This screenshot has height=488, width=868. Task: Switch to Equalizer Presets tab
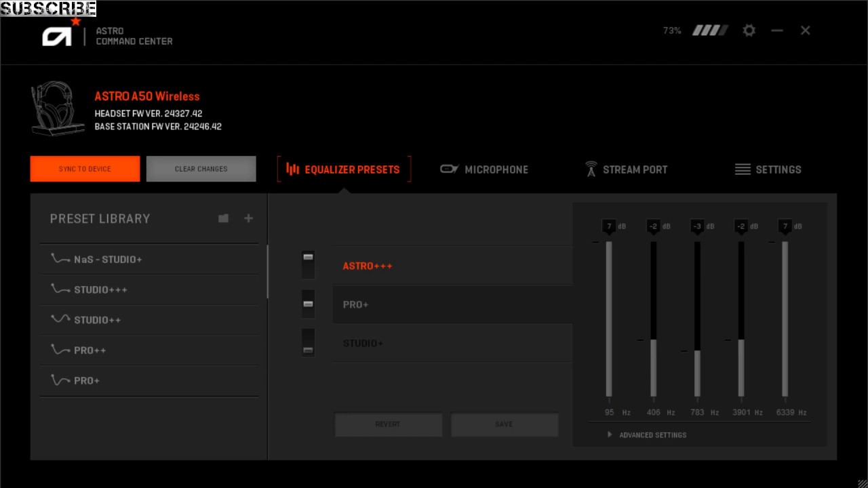(x=344, y=169)
